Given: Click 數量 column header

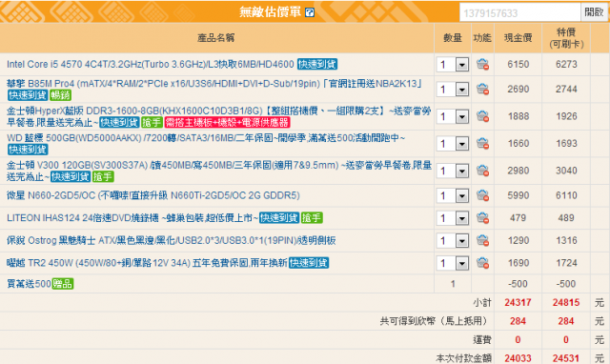Looking at the screenshot, I should [x=453, y=38].
